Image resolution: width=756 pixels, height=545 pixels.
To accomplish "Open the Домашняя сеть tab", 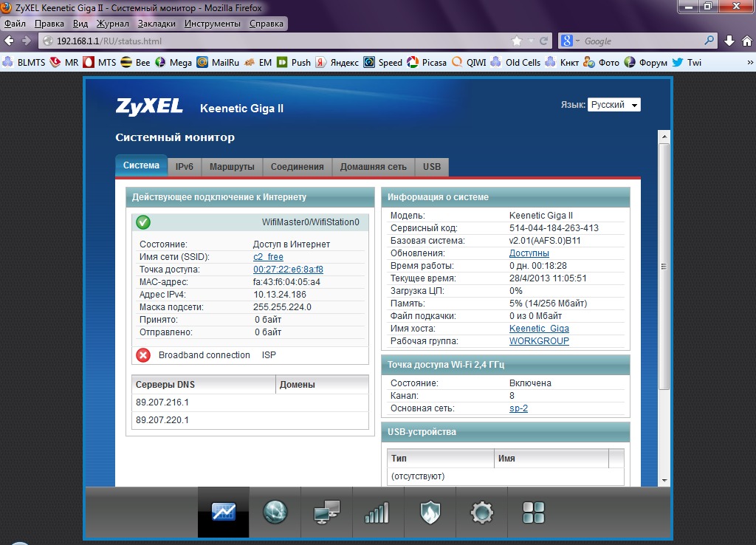I will 373,167.
